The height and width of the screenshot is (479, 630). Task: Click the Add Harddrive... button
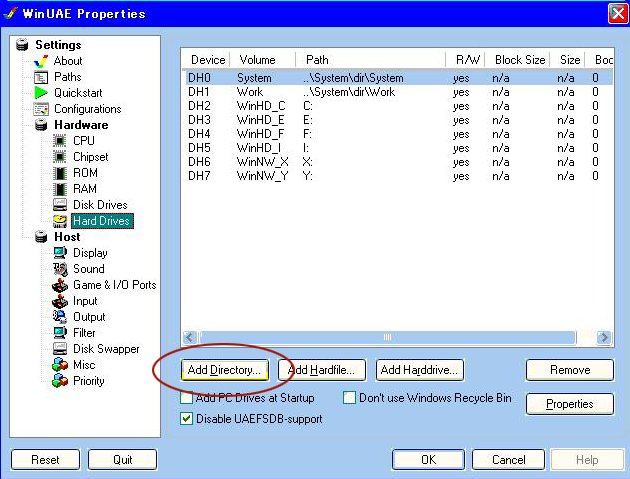click(419, 370)
